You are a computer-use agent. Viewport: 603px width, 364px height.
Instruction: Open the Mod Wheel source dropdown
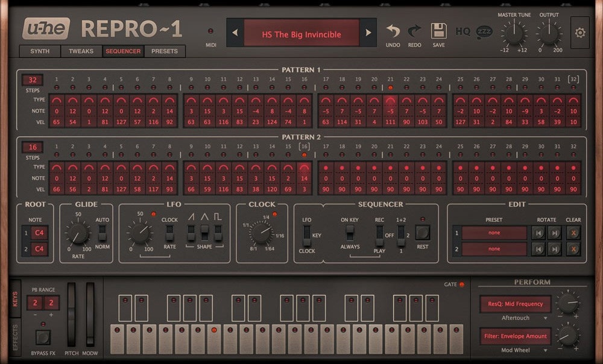pyautogui.click(x=524, y=350)
